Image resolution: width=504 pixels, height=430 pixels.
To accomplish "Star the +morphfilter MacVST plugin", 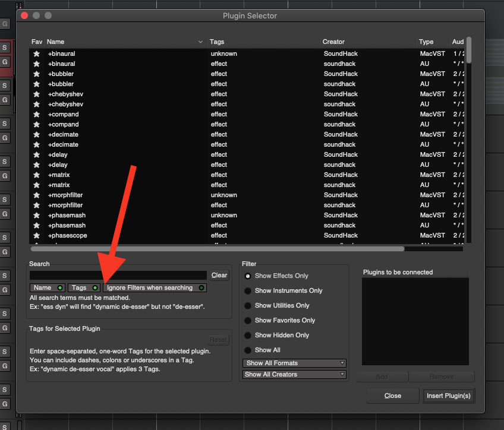I will click(x=36, y=195).
